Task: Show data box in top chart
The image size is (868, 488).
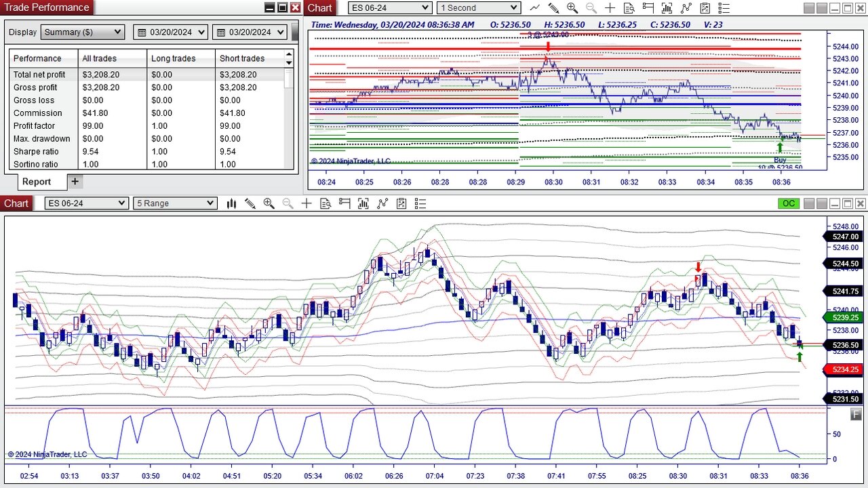Action: coord(629,8)
